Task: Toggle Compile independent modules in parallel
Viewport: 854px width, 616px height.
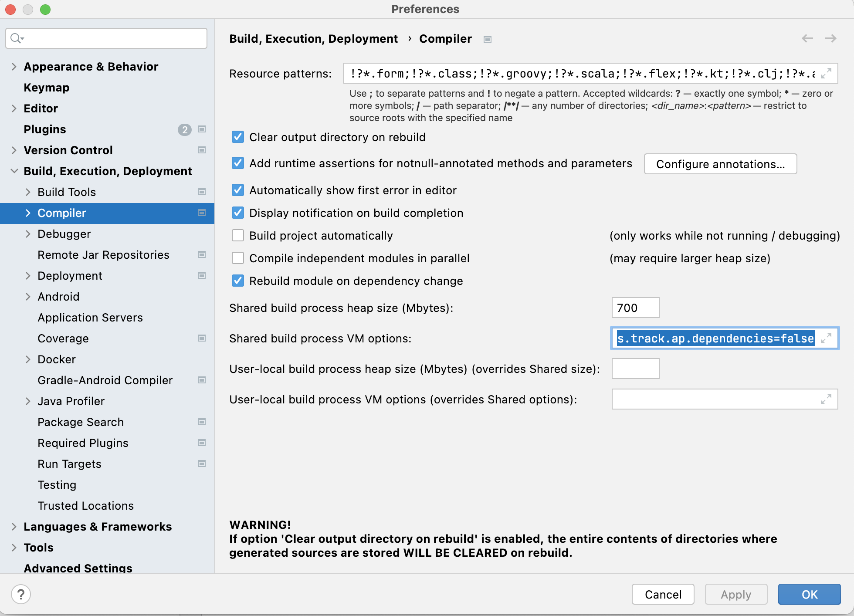Action: tap(238, 258)
